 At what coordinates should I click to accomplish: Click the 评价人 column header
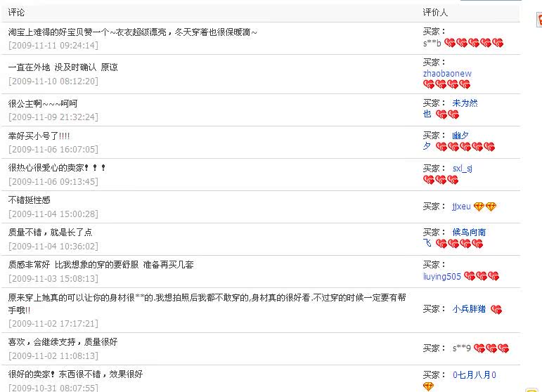pyautogui.click(x=435, y=13)
